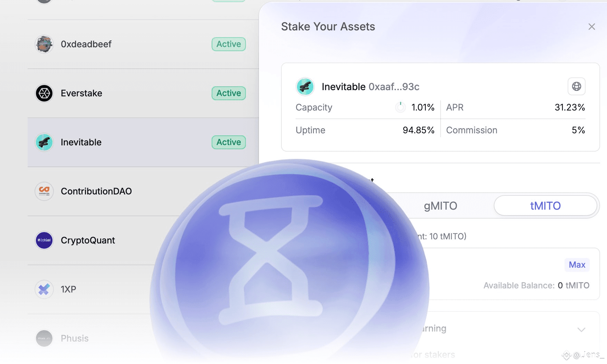Viewport: 607px width, 364px height.
Task: Click the 1XP cross logo icon
Action: point(44,289)
